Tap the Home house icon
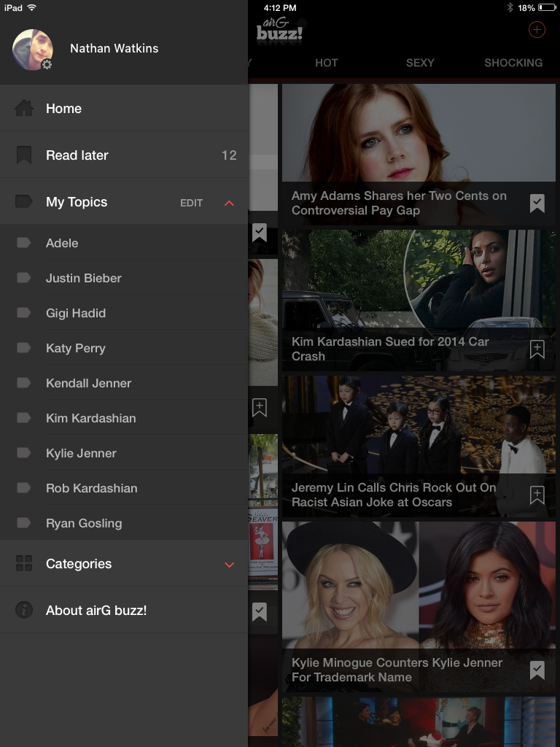The height and width of the screenshot is (747, 560). 24,108
